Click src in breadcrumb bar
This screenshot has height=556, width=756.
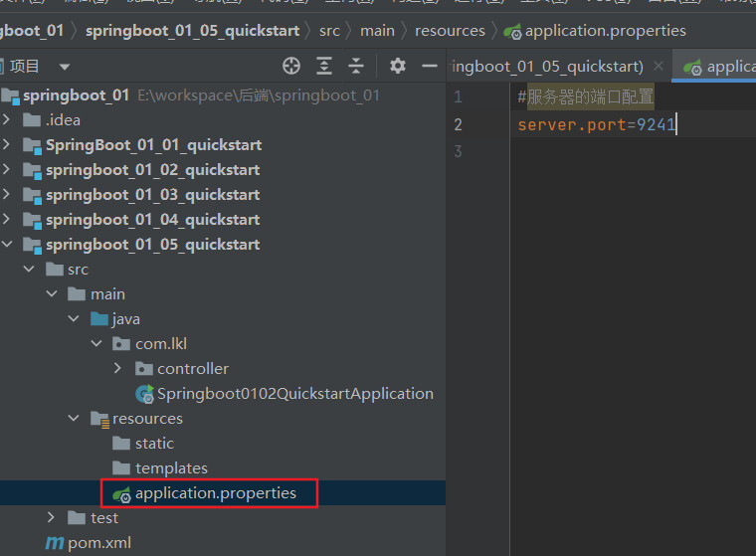pos(329,31)
